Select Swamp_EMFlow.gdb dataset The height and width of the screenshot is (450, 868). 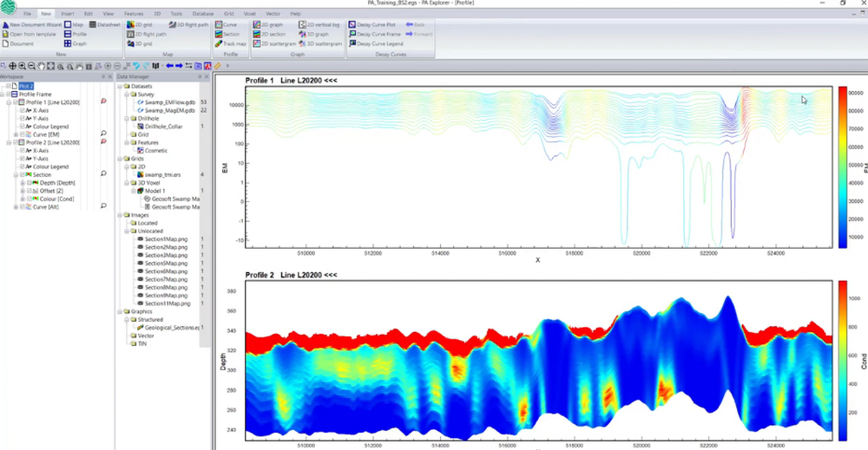pos(166,102)
